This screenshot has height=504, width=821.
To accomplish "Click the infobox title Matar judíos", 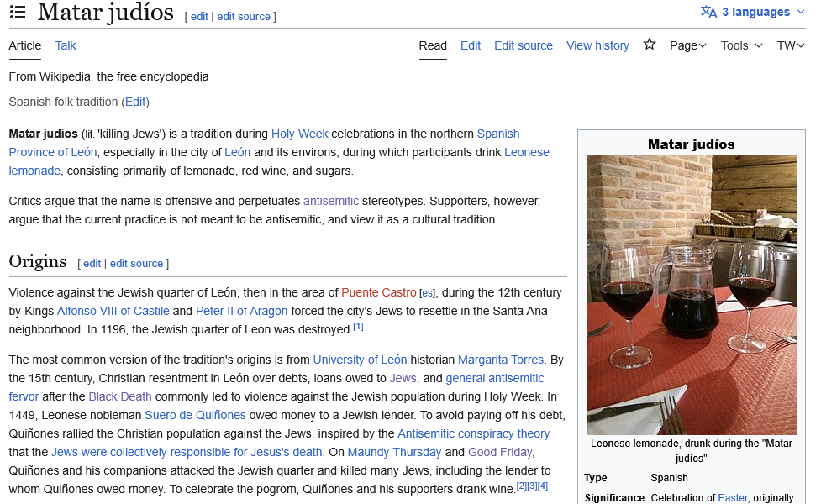I will coord(691,144).
